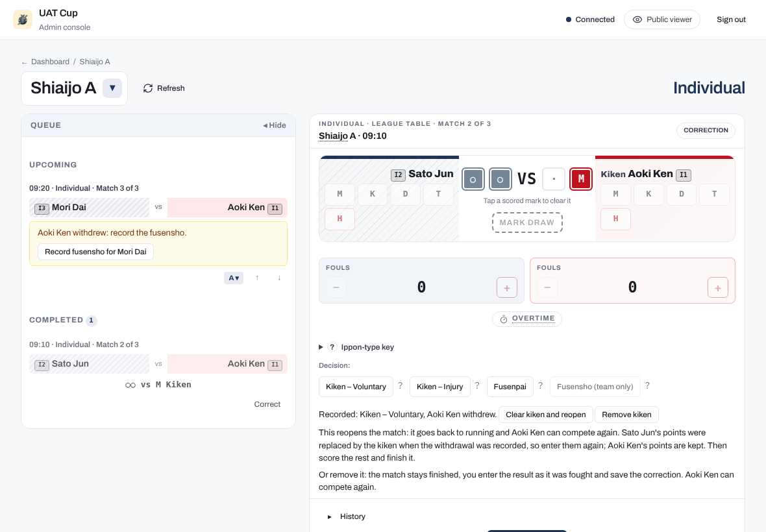Viewport: 766px width, 532px height.
Task: Award Men (M) to Aoki Ken
Action: [x=615, y=194]
